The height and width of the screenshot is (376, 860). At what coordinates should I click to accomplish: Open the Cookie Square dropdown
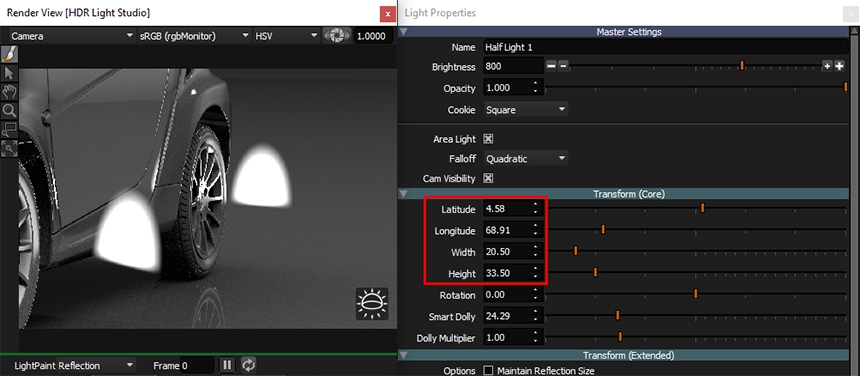pos(525,110)
